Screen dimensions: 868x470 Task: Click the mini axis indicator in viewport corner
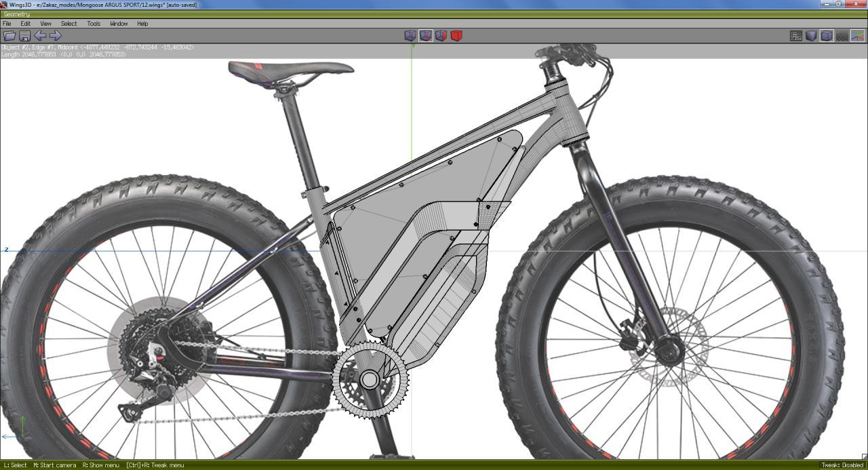15,429
